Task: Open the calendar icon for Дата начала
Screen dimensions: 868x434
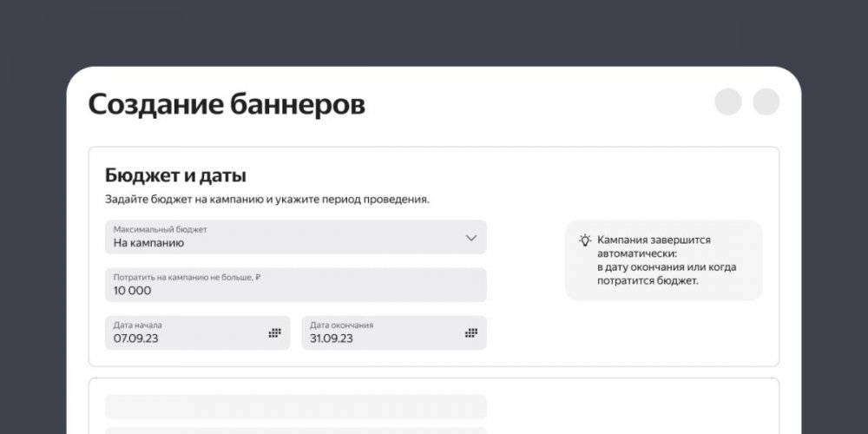Action: [274, 333]
